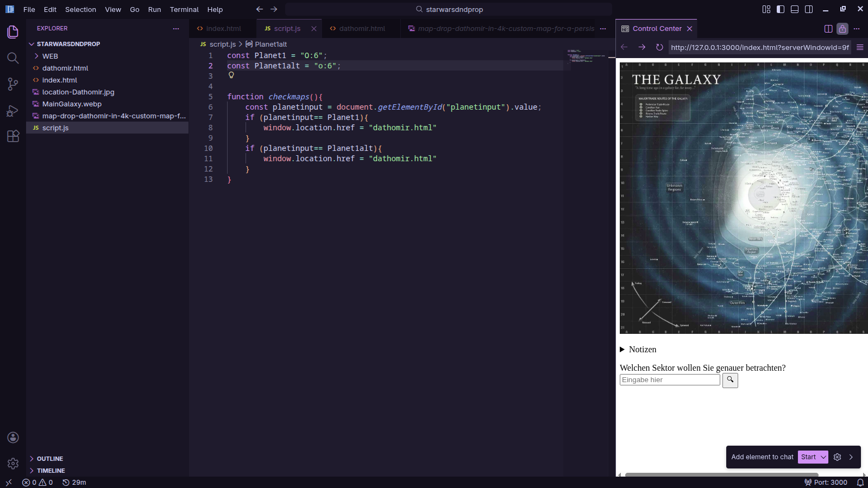This screenshot has height=488, width=868.
Task: Click the Eingabe hier input field
Action: 670,380
